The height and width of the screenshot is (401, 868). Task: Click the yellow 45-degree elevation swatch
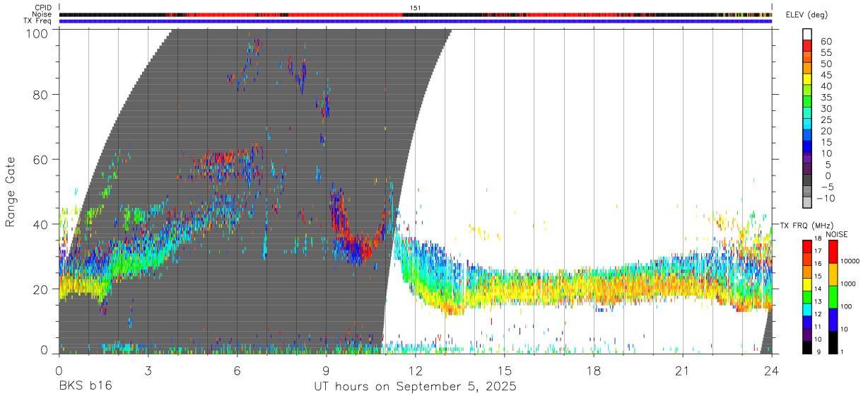tap(808, 79)
